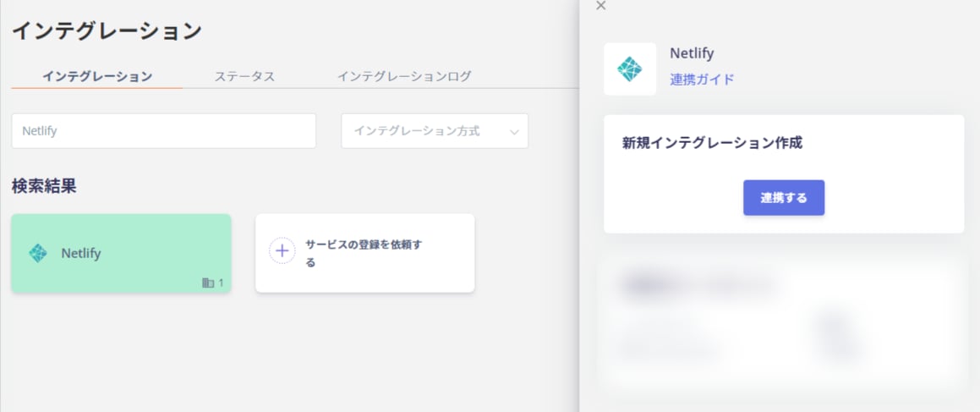Open the インテグレーション方式 dropdown
Image resolution: width=980 pixels, height=412 pixels.
[x=435, y=130]
